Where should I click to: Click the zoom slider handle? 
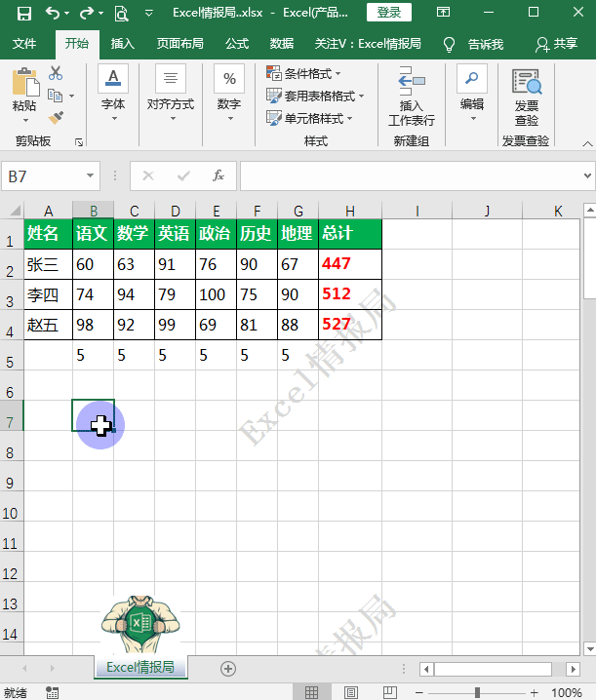pos(477,692)
